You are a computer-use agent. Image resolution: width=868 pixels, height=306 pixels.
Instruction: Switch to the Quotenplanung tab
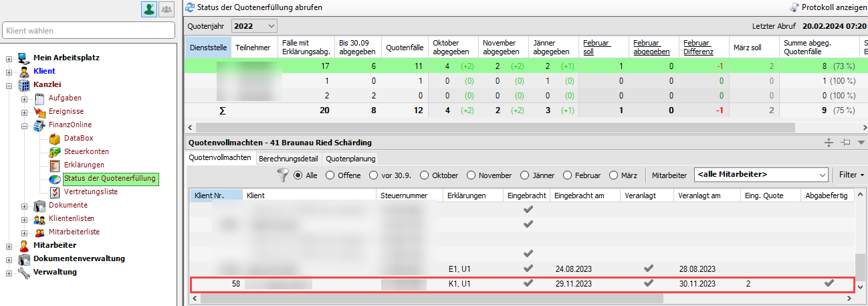pos(350,159)
